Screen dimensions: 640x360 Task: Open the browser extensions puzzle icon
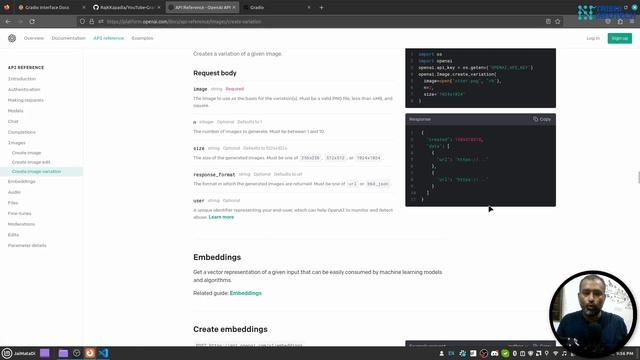(x=620, y=21)
